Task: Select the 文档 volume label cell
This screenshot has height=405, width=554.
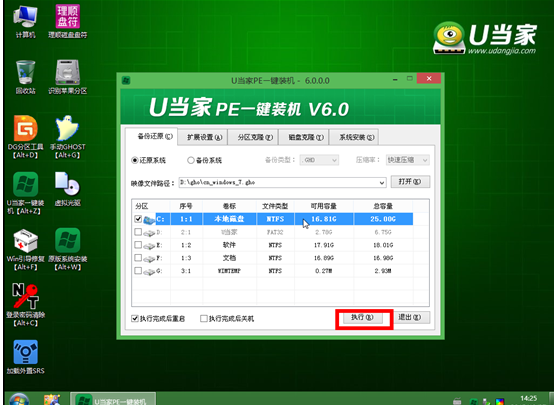Action: (229, 258)
